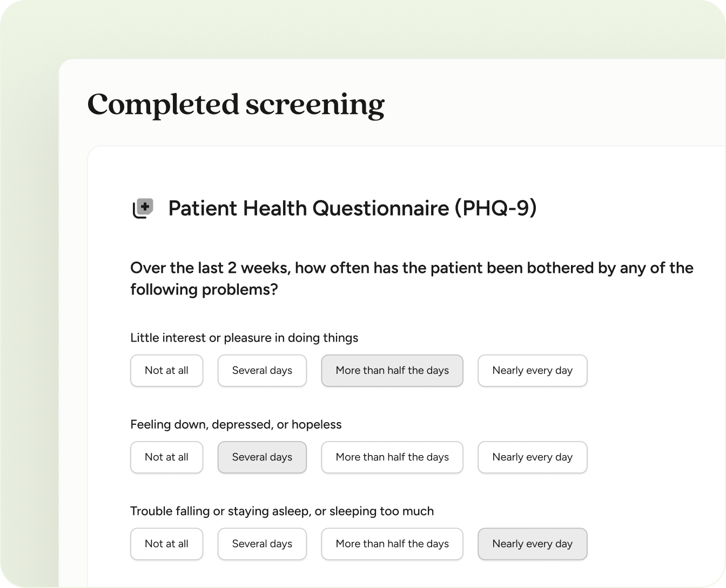The height and width of the screenshot is (588, 726).
Task: Click "Little interest or pleasure" question label
Action: (x=244, y=338)
